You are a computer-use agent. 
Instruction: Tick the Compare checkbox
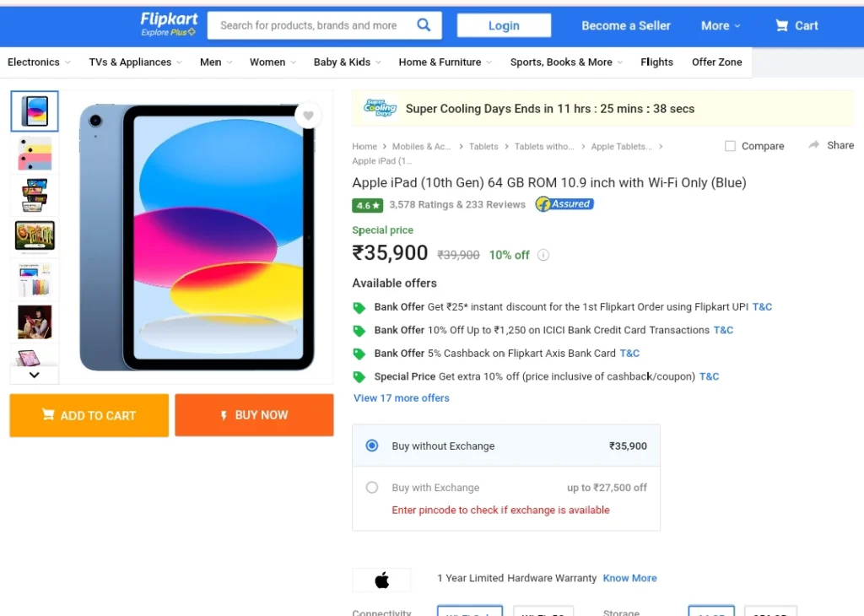(730, 146)
